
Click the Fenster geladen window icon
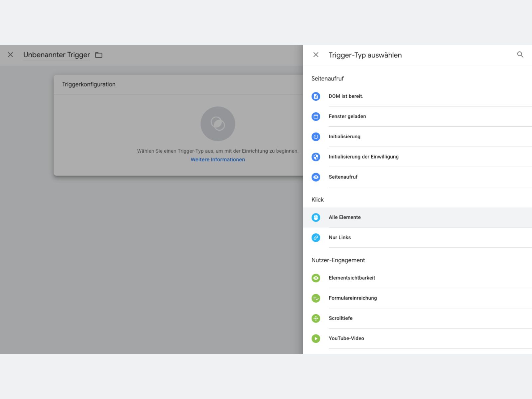316,116
